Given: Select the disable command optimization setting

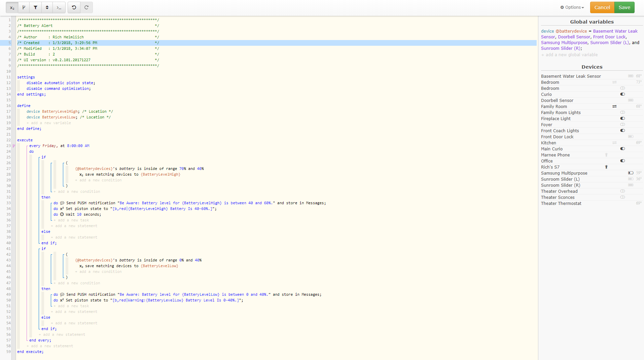Looking at the screenshot, I should point(59,89).
